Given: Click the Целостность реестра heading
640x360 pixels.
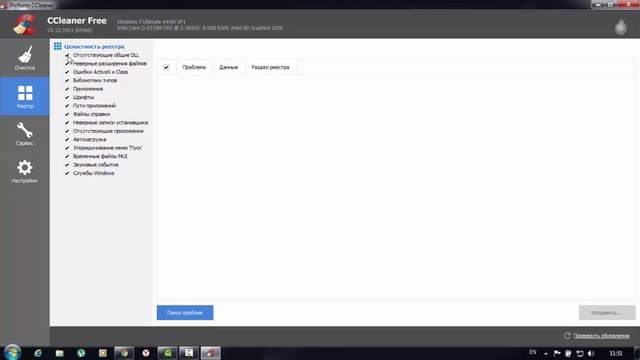Looking at the screenshot, I should coord(94,47).
